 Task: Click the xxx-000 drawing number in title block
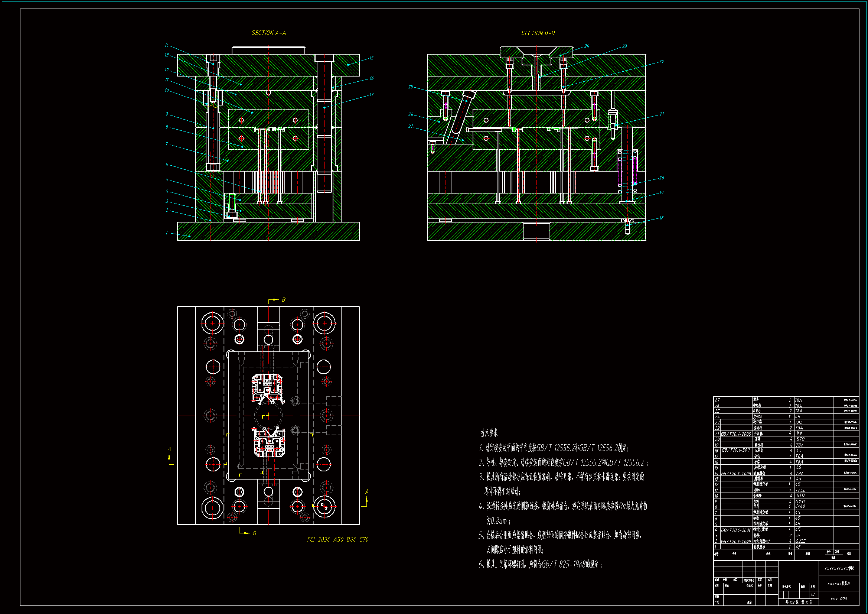point(839,599)
